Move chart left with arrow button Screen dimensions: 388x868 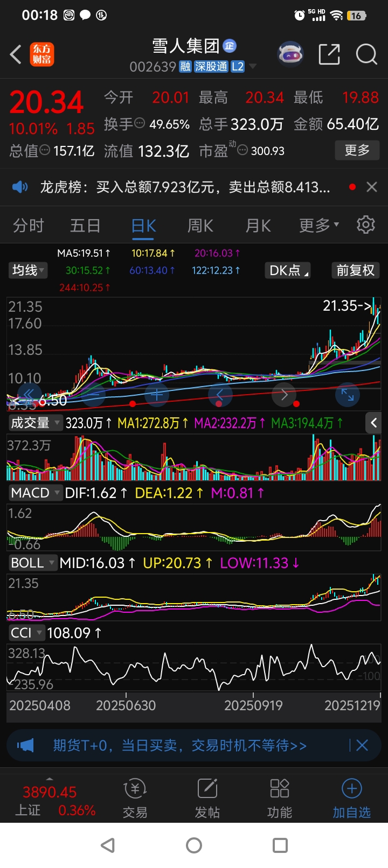coord(220,395)
